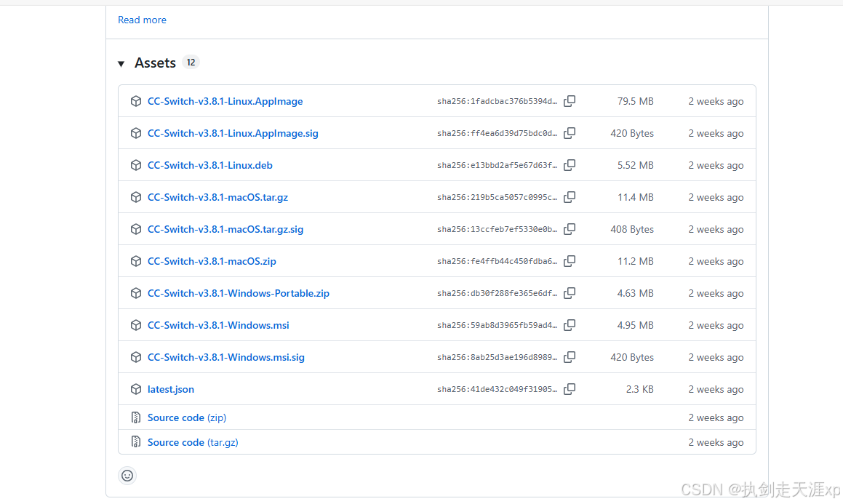Click package icon beside Windows-Portable.zip

[136, 293]
